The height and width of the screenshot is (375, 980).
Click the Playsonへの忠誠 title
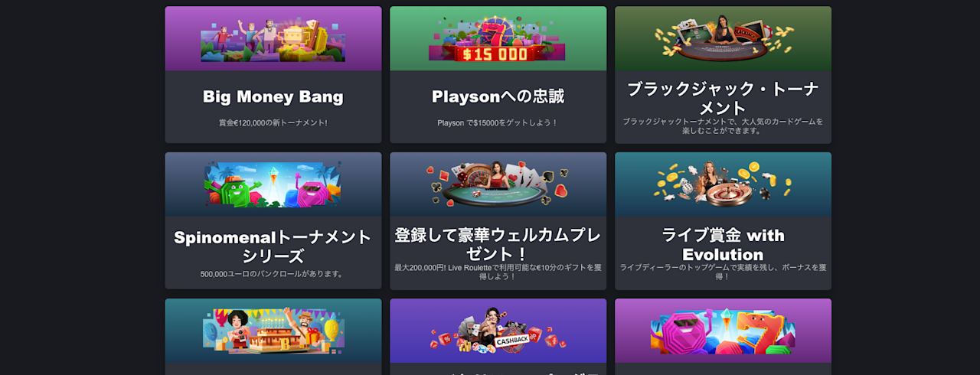pos(498,97)
